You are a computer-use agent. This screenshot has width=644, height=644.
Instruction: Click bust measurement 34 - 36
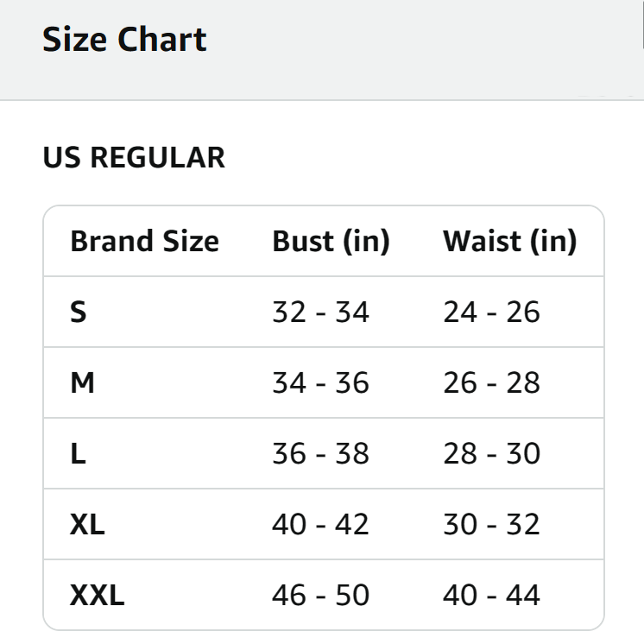tap(320, 382)
